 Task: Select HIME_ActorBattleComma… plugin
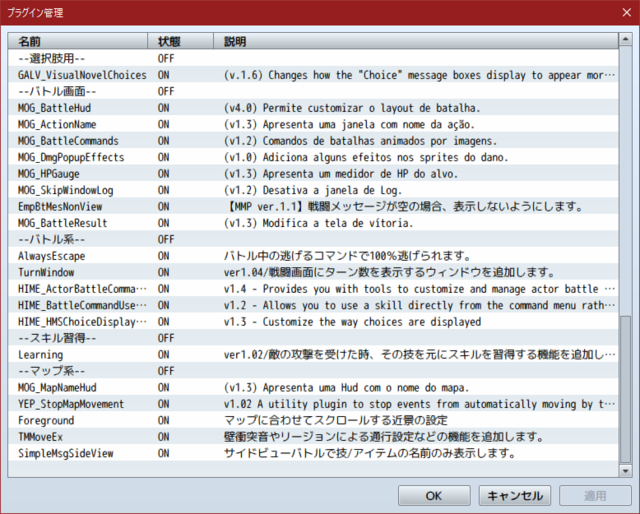click(313, 289)
